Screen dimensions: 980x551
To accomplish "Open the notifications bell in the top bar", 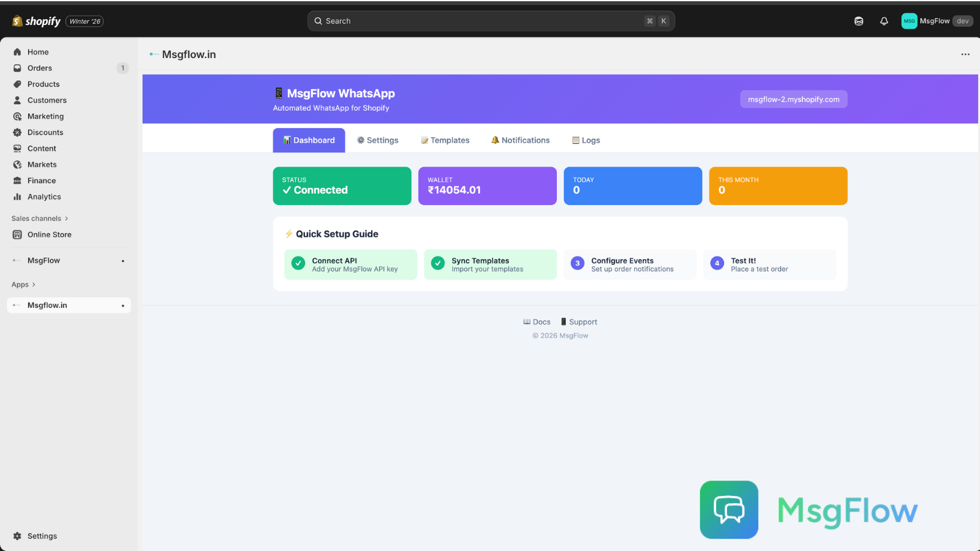I will coord(884,21).
